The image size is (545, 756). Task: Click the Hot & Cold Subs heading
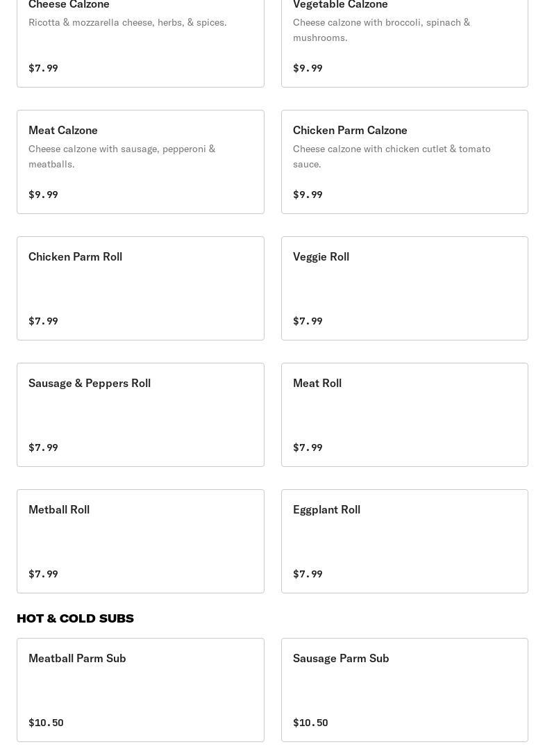[75, 618]
